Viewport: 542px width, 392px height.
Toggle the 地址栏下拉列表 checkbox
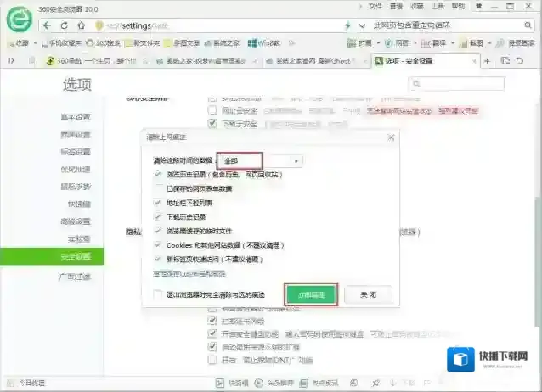coord(159,203)
